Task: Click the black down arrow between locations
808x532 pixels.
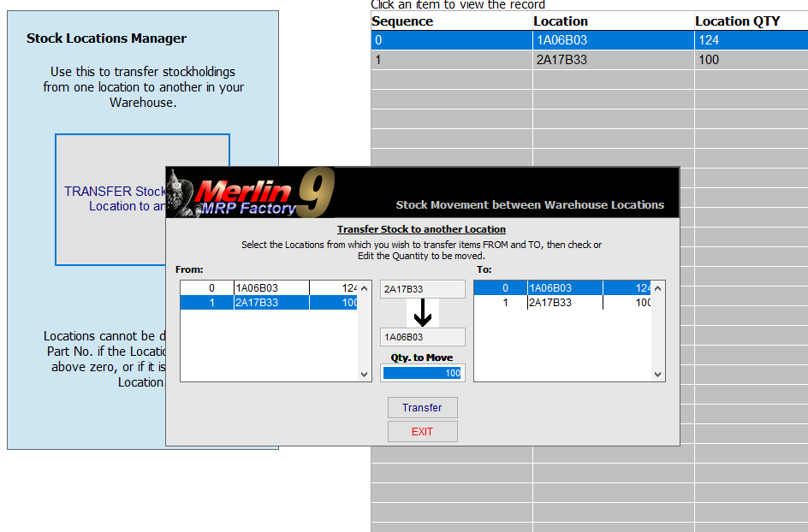Action: point(423,313)
